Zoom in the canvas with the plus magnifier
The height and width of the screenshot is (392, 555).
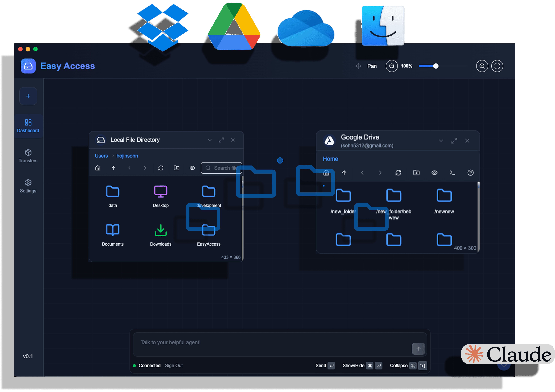point(482,66)
